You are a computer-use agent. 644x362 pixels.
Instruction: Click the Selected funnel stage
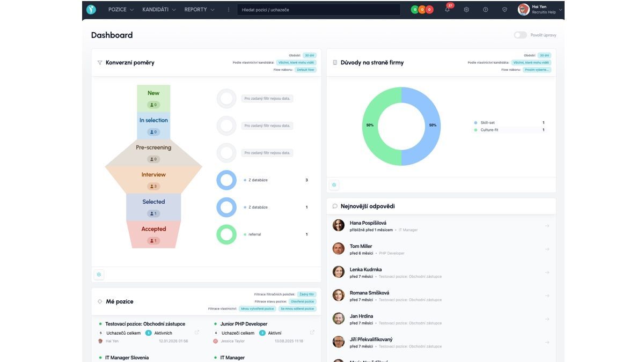[x=153, y=207]
